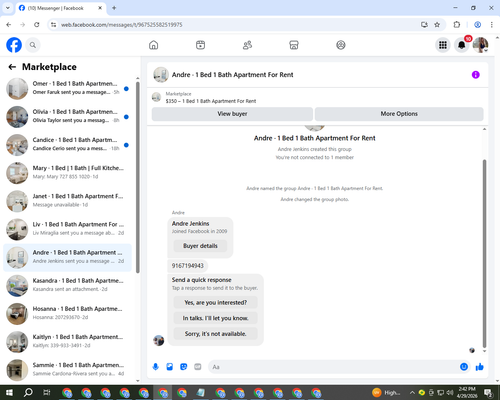Screen dimensions: 500x400
Task: Click the phone number message 9167194943
Action: [187, 266]
